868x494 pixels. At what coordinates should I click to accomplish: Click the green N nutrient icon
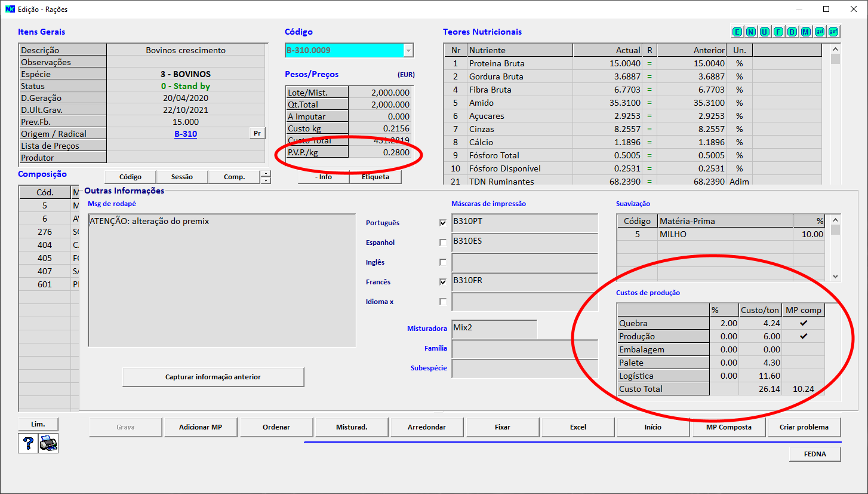(751, 32)
